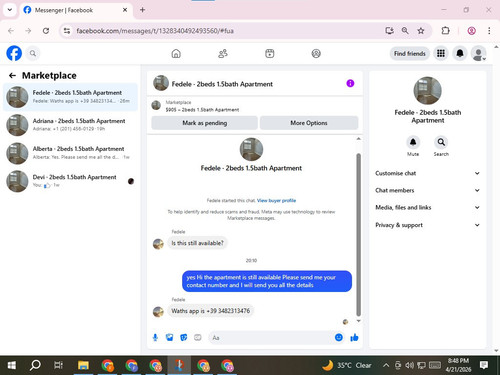The image size is (500, 375).
Task: Click the message 'Waths app is +39 3482313476'
Action: click(210, 311)
